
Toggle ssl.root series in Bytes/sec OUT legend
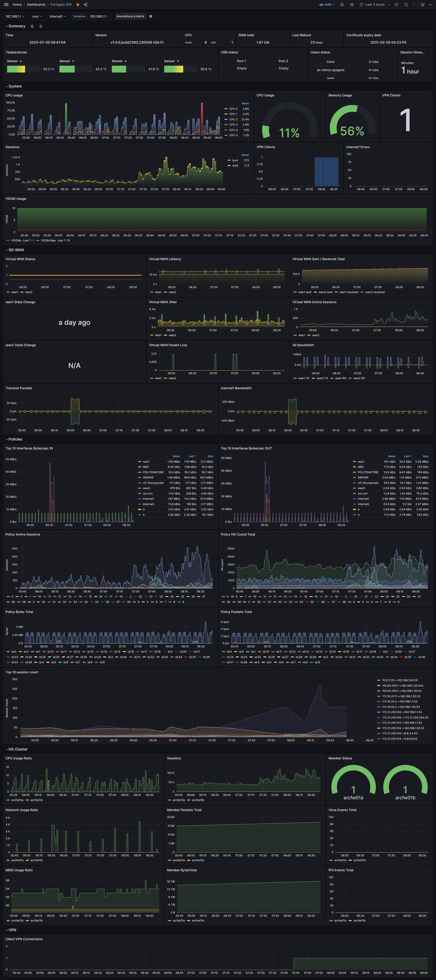(362, 493)
